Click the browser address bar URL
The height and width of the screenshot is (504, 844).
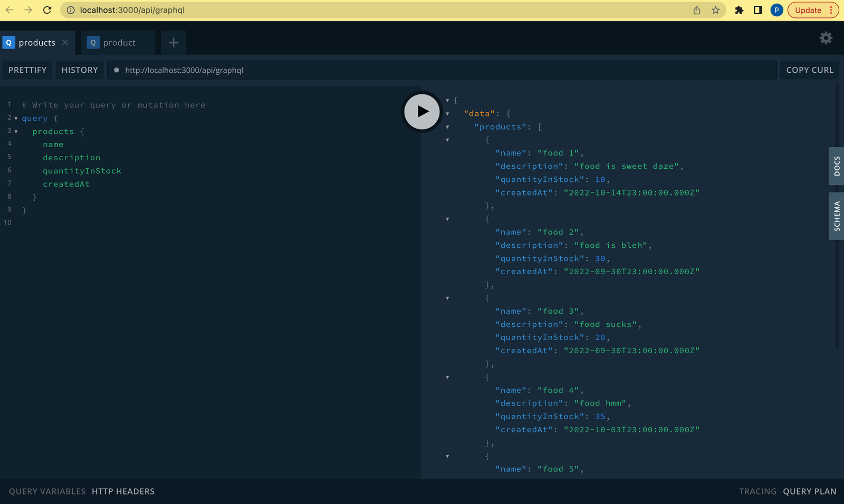[132, 10]
